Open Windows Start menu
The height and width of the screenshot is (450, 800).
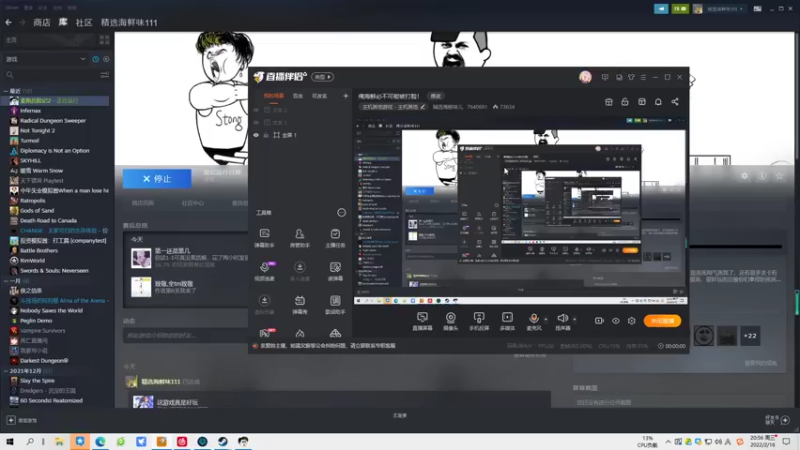[x=10, y=442]
